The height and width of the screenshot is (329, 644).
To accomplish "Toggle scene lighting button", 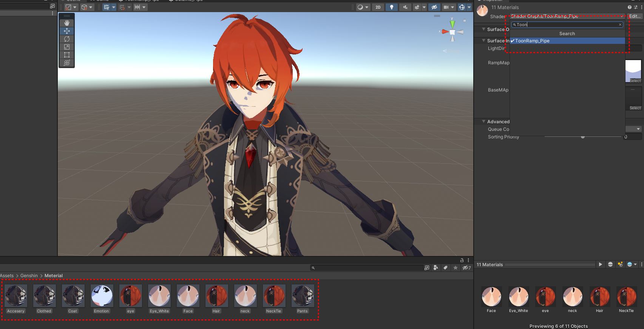I will [392, 7].
